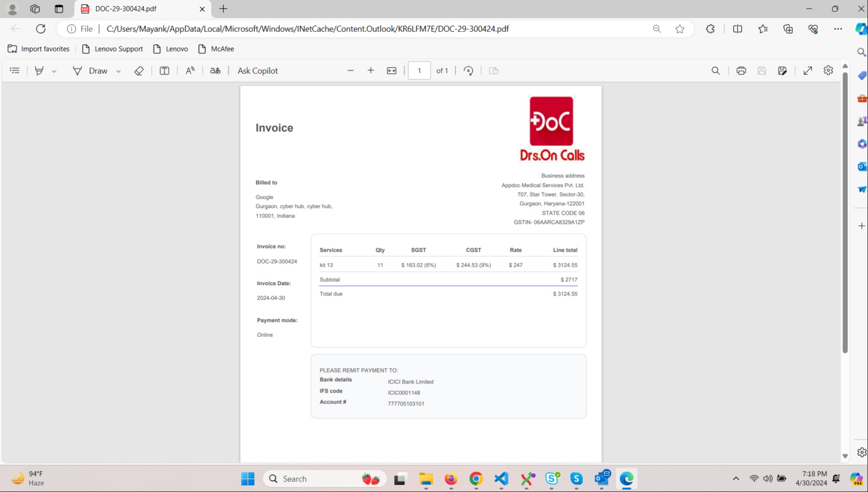Open Browser essentials
The width and height of the screenshot is (868, 492).
[x=813, y=29]
